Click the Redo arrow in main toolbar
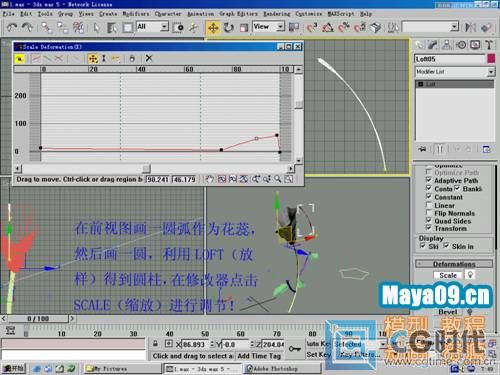The width and height of the screenshot is (500, 375). 27,27
